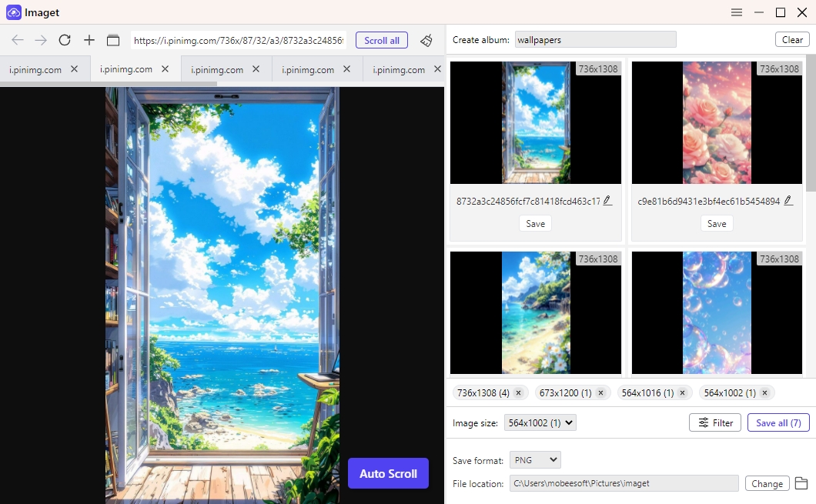Remove the 736x1308 (4) size filter
The image size is (816, 504).
point(518,393)
